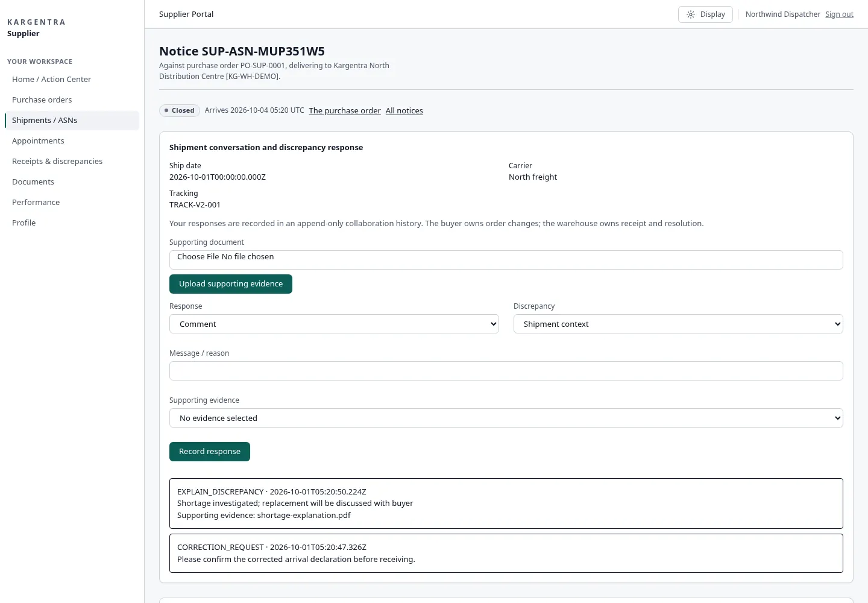Navigate to Receipts & discrepancies
The height and width of the screenshot is (603, 868).
click(x=72, y=161)
